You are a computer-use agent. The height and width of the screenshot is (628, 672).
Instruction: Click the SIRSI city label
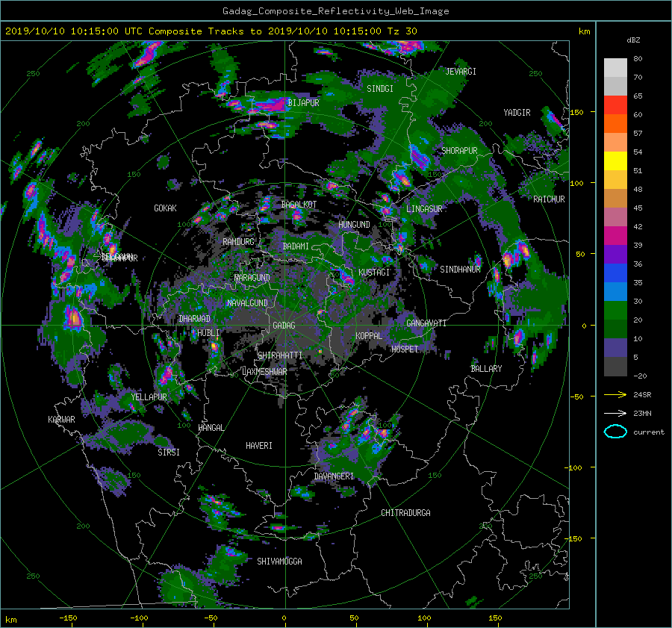click(x=169, y=453)
